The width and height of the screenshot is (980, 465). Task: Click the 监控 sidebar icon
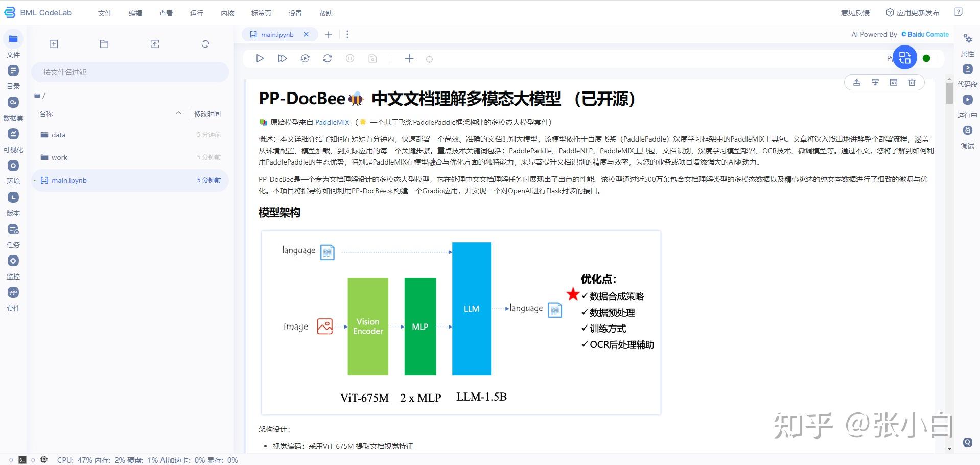coord(13,261)
